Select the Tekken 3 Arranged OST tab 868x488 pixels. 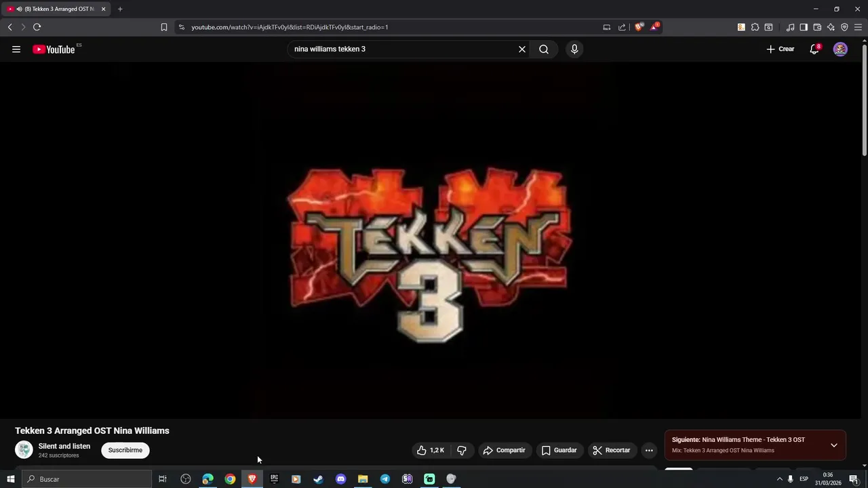click(56, 9)
